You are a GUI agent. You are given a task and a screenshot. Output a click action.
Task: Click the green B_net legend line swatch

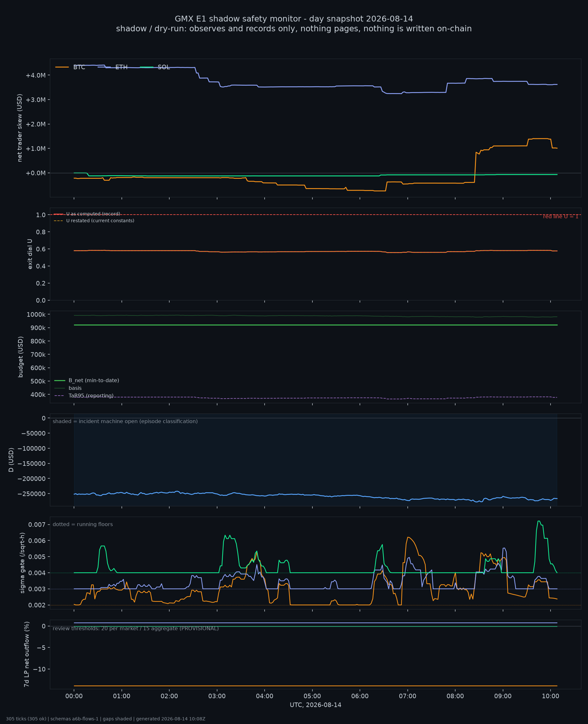click(60, 380)
